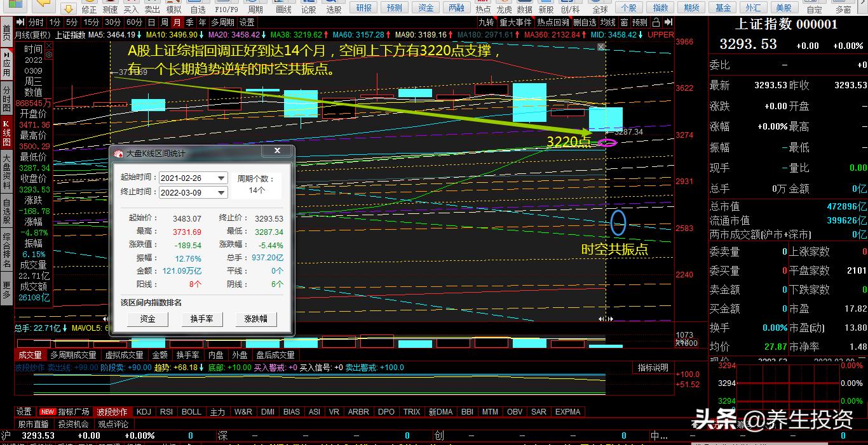Toggle the 九转 indicator overlay
This screenshot has width=868, height=445.
(486, 22)
